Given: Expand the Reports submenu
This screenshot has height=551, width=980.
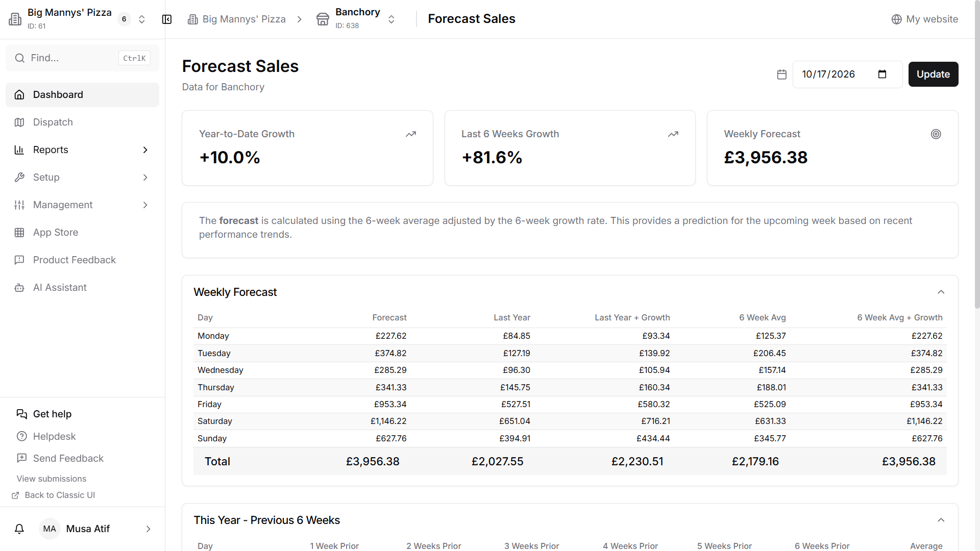Looking at the screenshot, I should click(x=145, y=150).
